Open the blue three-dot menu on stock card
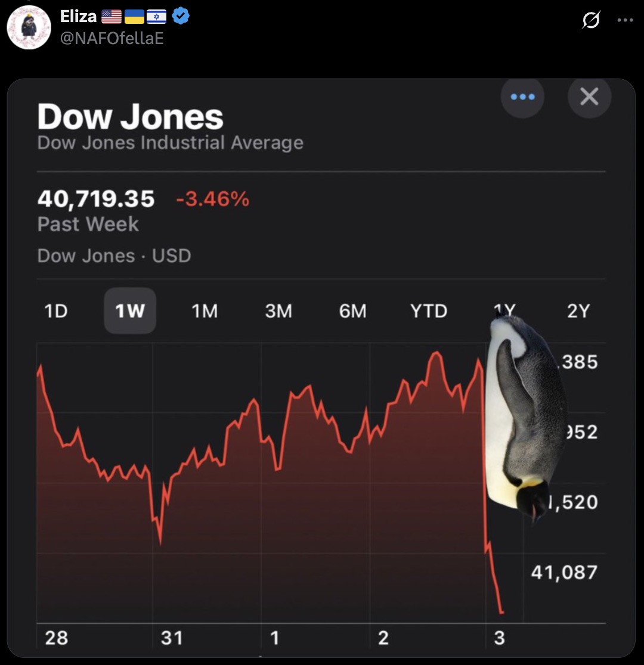The width and height of the screenshot is (644, 665). tap(522, 97)
